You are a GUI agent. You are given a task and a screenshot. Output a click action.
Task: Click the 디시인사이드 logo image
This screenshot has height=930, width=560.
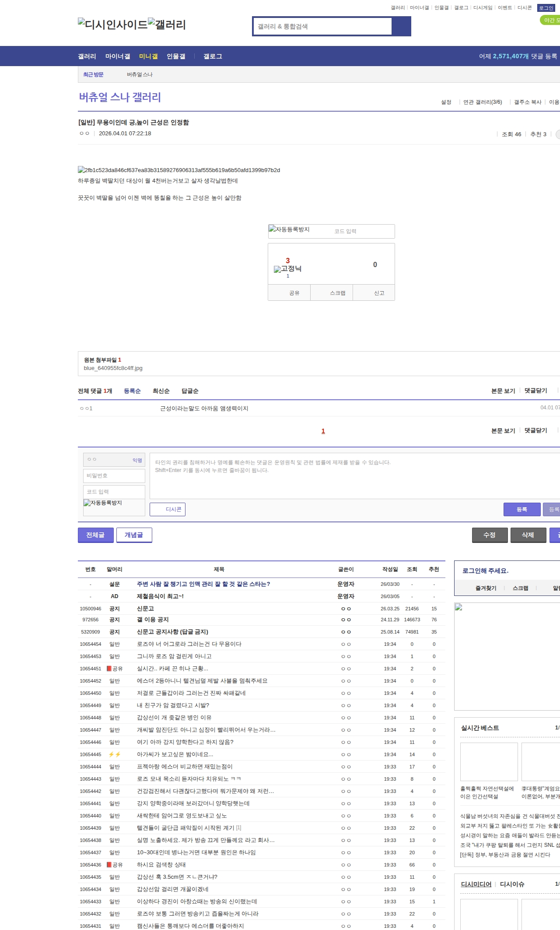[x=112, y=24]
